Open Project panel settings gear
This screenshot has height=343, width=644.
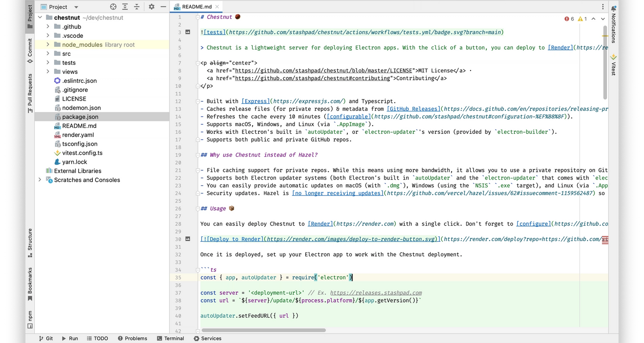[152, 7]
